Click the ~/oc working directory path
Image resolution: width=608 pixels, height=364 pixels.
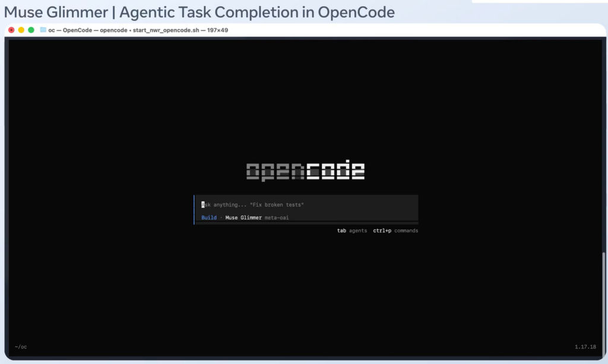[21, 347]
